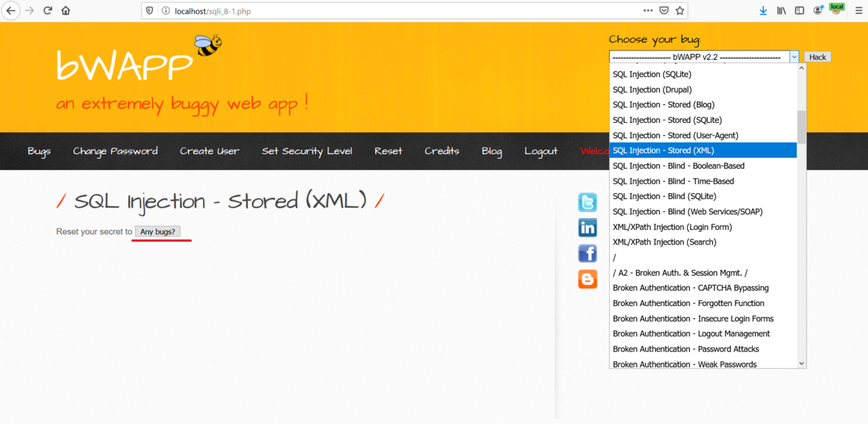The height and width of the screenshot is (424, 868).
Task: Open the Blogger social icon
Action: (587, 279)
